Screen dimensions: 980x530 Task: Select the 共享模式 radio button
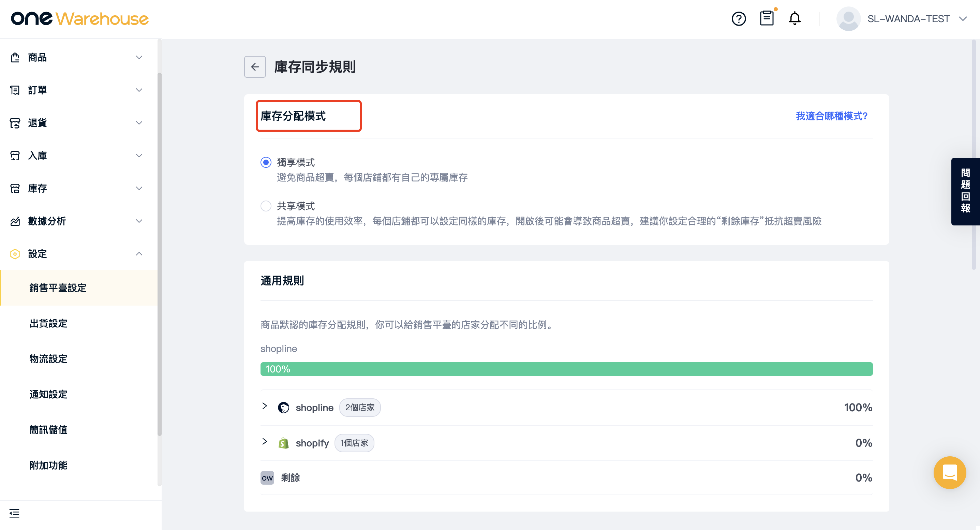click(266, 206)
